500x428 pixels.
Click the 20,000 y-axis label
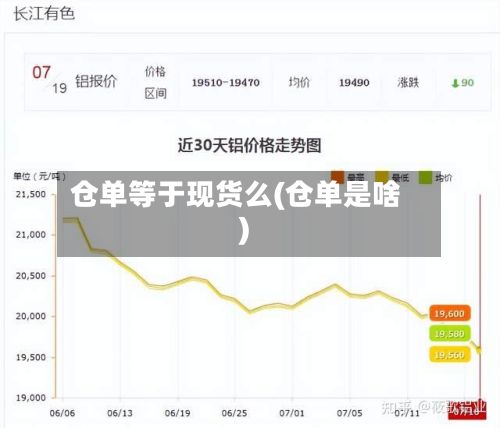[x=31, y=316]
